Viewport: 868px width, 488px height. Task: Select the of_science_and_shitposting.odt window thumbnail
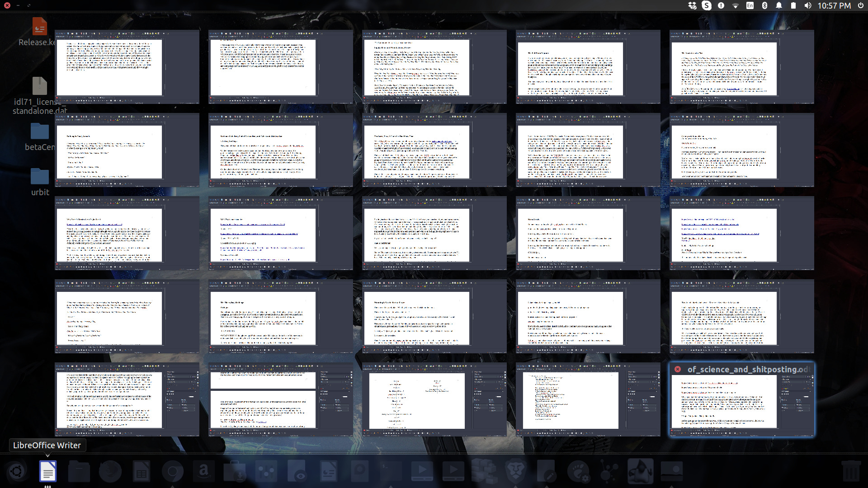tap(741, 402)
